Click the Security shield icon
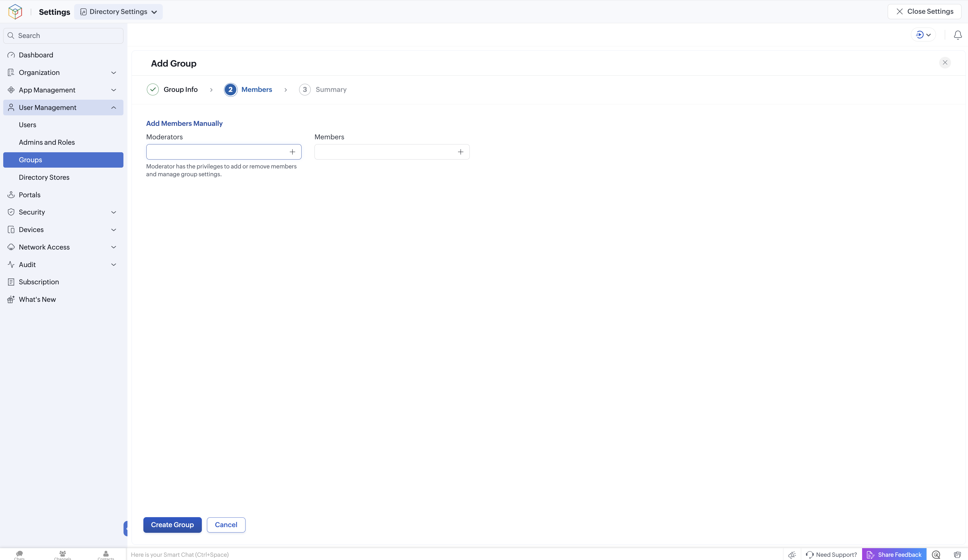This screenshot has width=968, height=560. (11, 212)
